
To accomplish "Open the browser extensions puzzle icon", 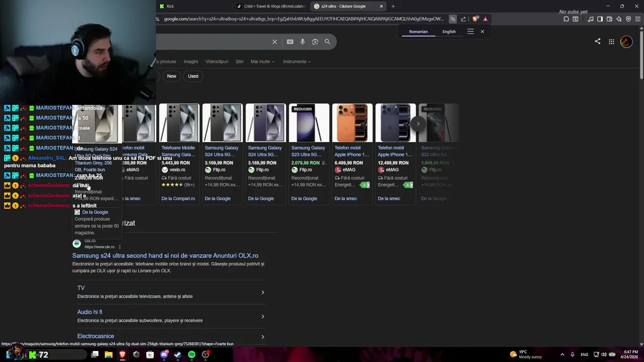I will coord(566,19).
